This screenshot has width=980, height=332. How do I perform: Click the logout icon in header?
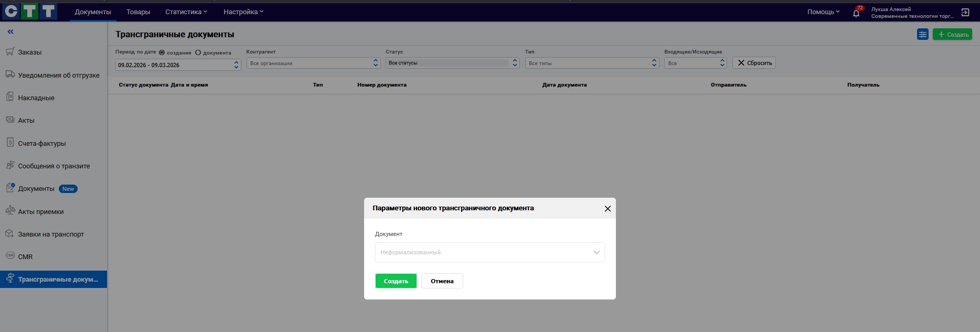(965, 13)
